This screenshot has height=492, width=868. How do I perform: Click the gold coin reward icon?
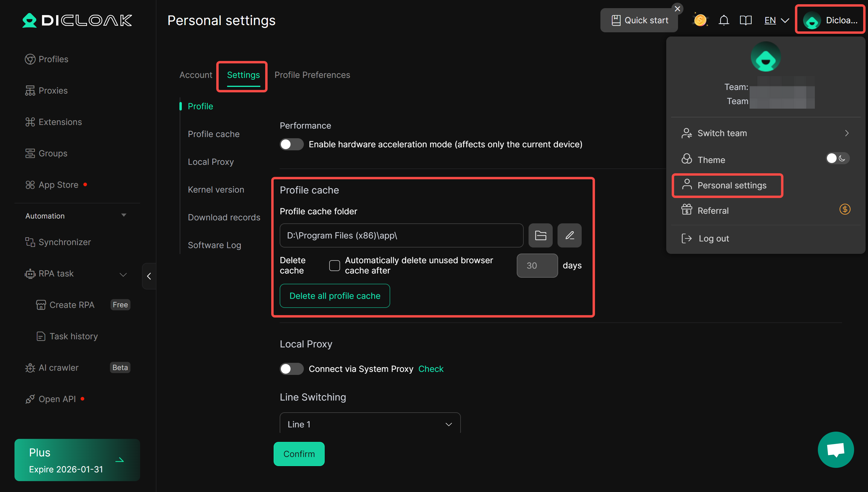tap(700, 20)
